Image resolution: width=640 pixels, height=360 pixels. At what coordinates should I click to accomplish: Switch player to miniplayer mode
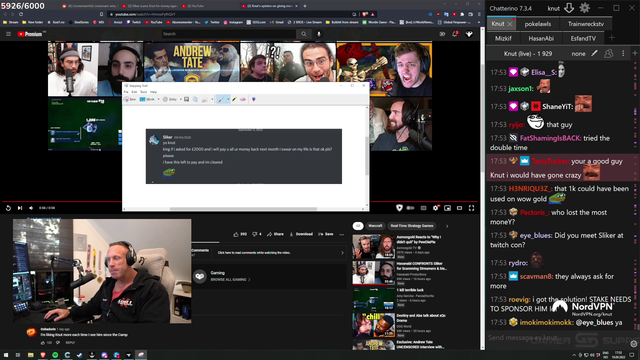(448, 208)
